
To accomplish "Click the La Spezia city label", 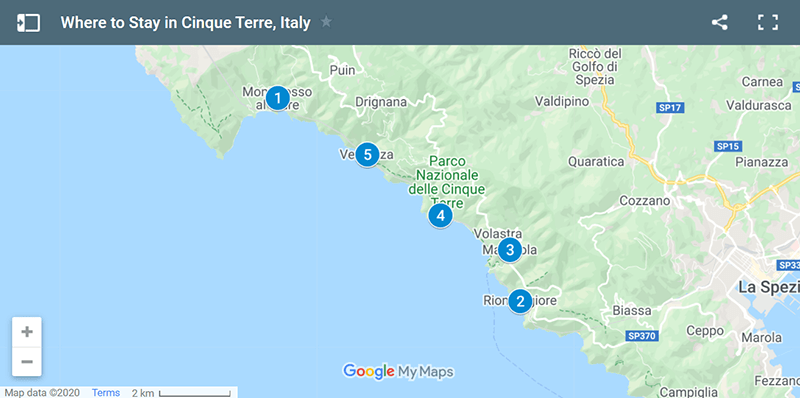I will (x=769, y=287).
